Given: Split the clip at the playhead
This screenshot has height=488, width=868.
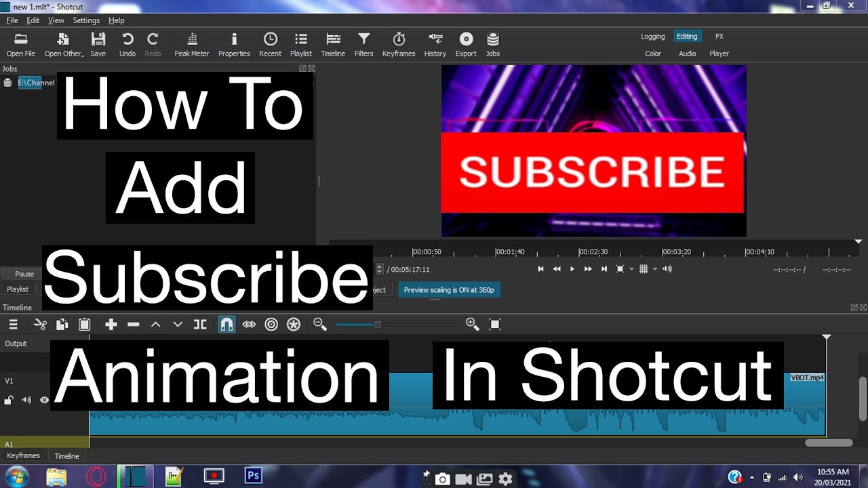Looking at the screenshot, I should tap(200, 325).
